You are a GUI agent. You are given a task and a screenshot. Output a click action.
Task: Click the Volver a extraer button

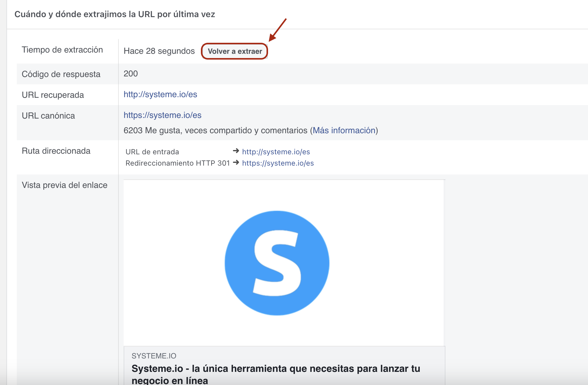(234, 51)
